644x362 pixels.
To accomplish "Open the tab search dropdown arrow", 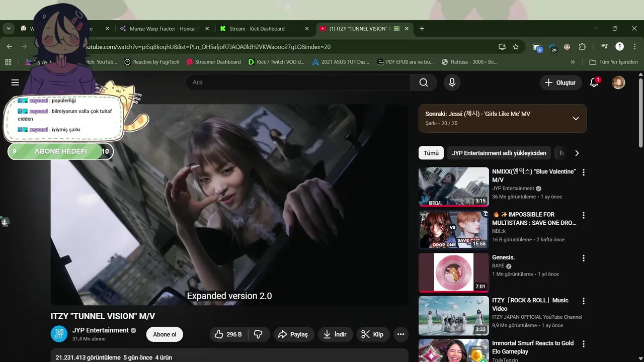I will tap(9, 29).
